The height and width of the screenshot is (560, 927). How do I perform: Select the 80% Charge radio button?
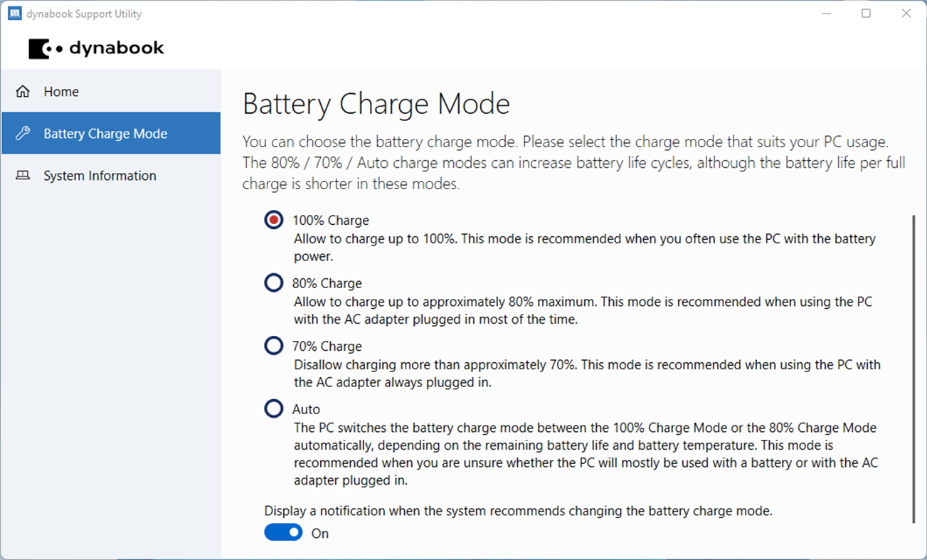tap(274, 283)
